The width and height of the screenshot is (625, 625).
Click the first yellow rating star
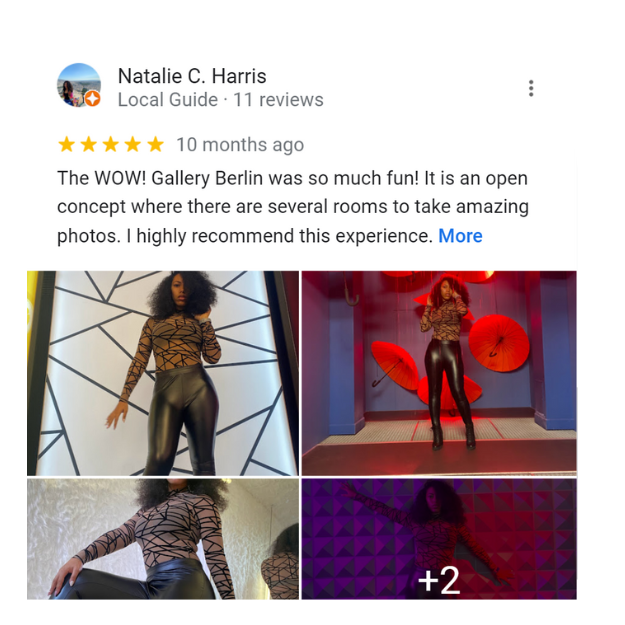(67, 144)
